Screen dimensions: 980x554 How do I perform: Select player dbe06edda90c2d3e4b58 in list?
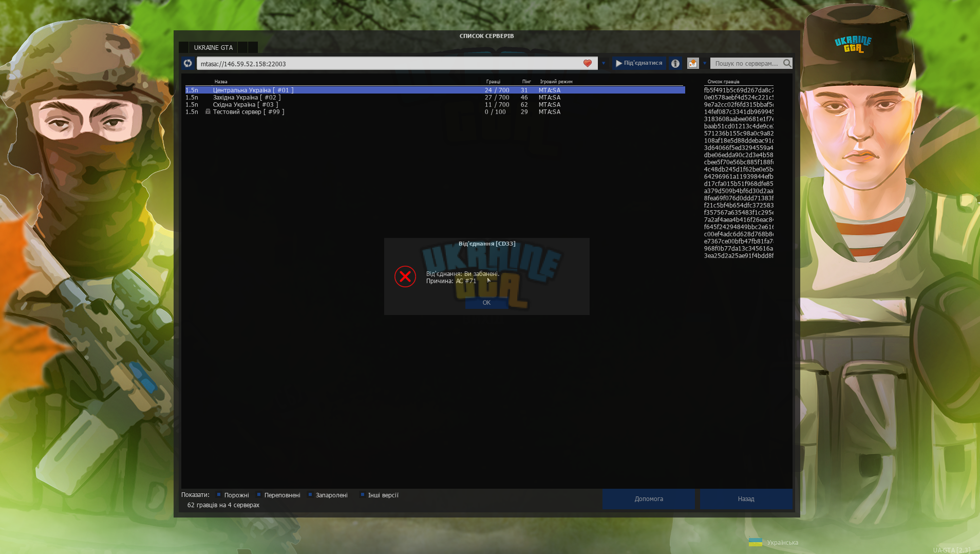click(x=739, y=155)
